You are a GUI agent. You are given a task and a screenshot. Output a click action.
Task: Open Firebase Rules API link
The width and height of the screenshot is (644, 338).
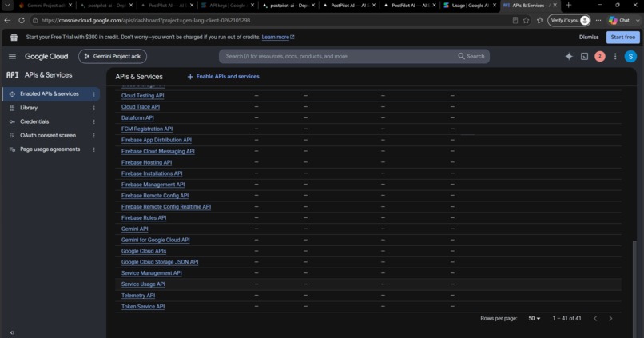tap(144, 218)
